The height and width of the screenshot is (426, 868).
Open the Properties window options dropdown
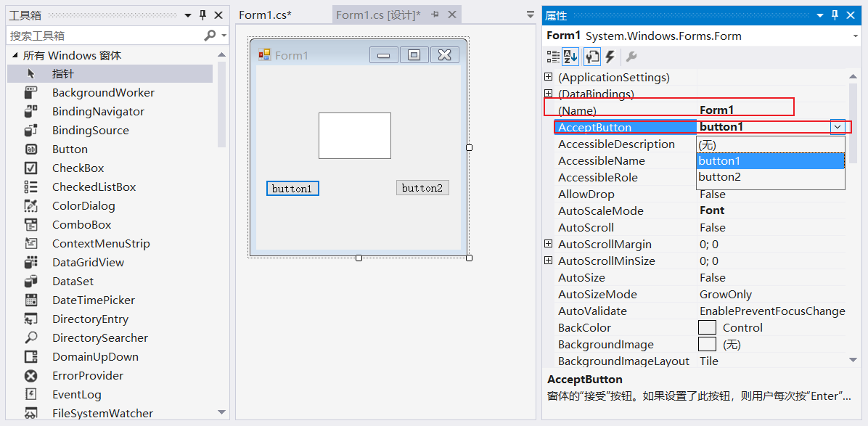point(820,15)
